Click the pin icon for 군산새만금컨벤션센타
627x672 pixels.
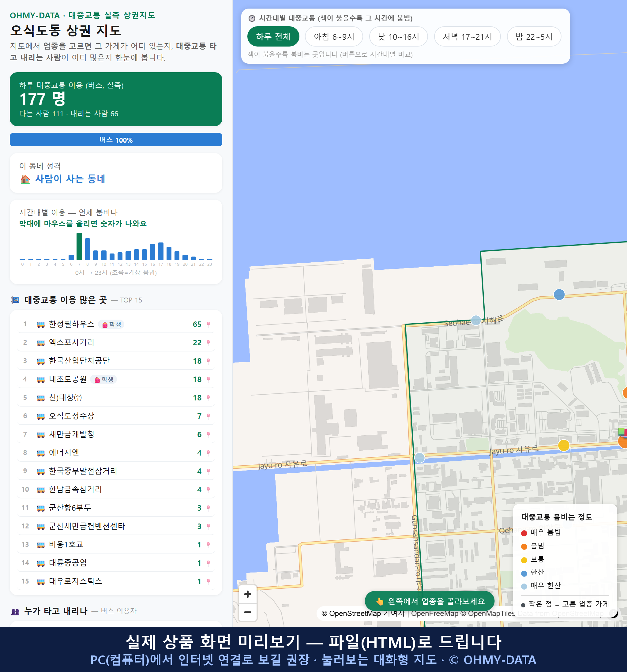(208, 526)
